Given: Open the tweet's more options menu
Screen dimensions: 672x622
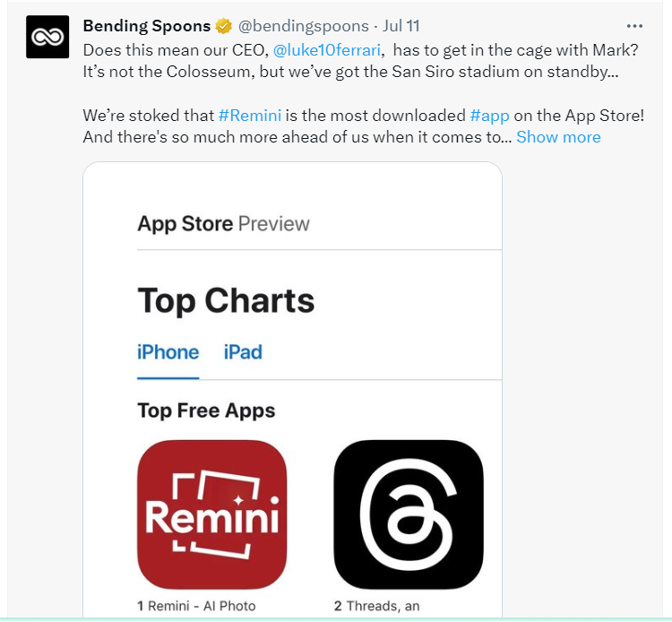Looking at the screenshot, I should click(634, 26).
